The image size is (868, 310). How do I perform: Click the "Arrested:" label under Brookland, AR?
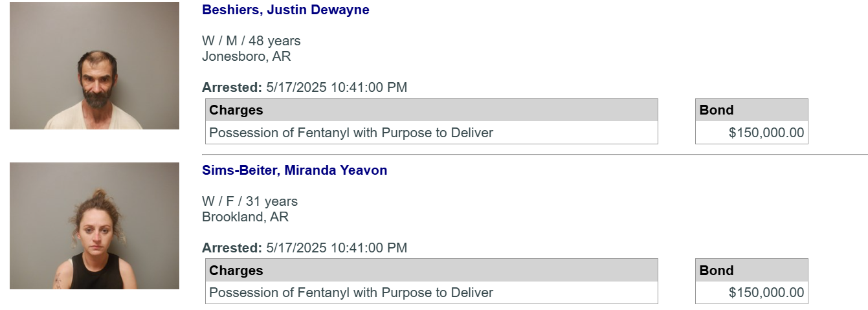click(232, 248)
